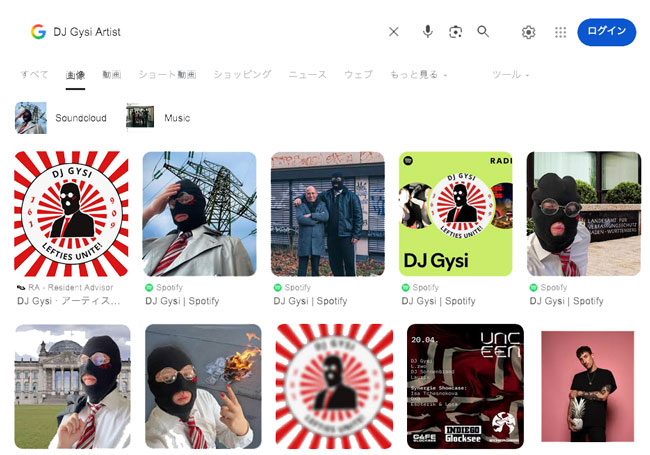This screenshot has height=455, width=650.
Task: Filter results by Music chip
Action: [x=158, y=118]
